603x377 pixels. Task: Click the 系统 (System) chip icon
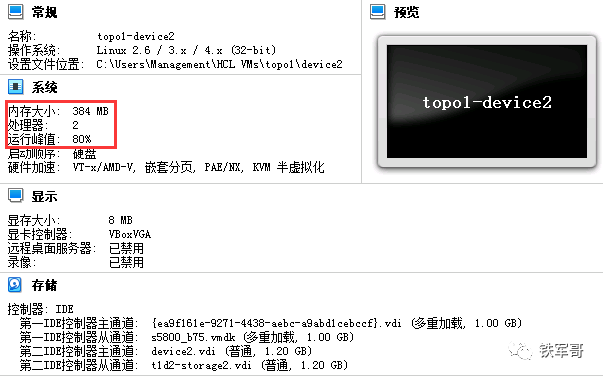tap(16, 87)
